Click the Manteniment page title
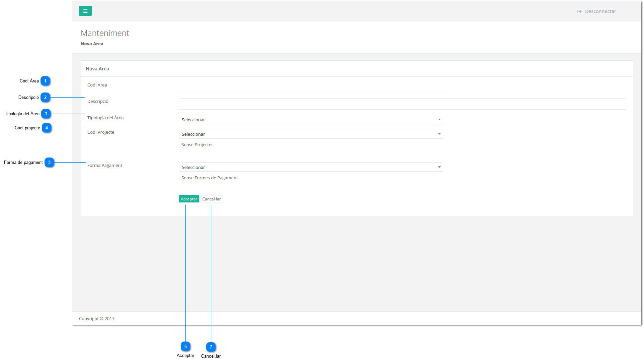Image resolution: width=644 pixels, height=364 pixels. click(105, 33)
